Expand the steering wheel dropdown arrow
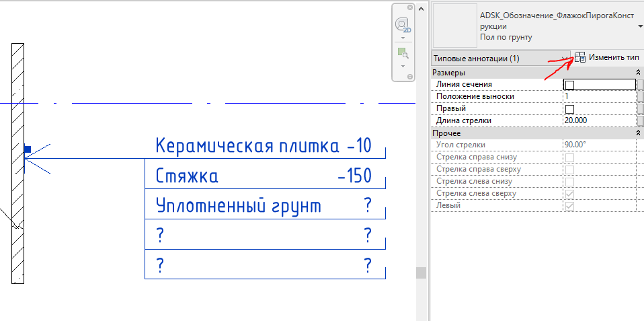Viewport: 644px width, 321px height. (x=403, y=38)
